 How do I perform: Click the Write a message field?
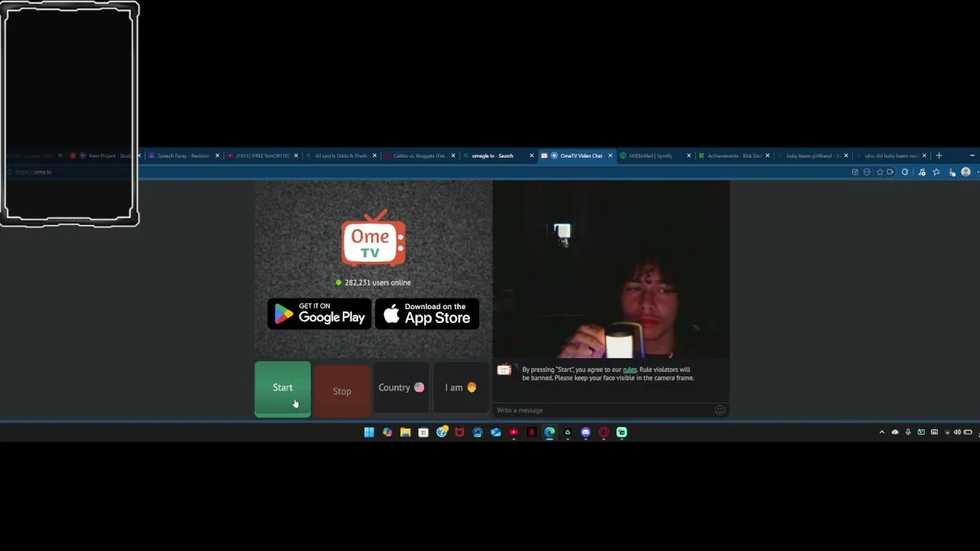coord(603,410)
